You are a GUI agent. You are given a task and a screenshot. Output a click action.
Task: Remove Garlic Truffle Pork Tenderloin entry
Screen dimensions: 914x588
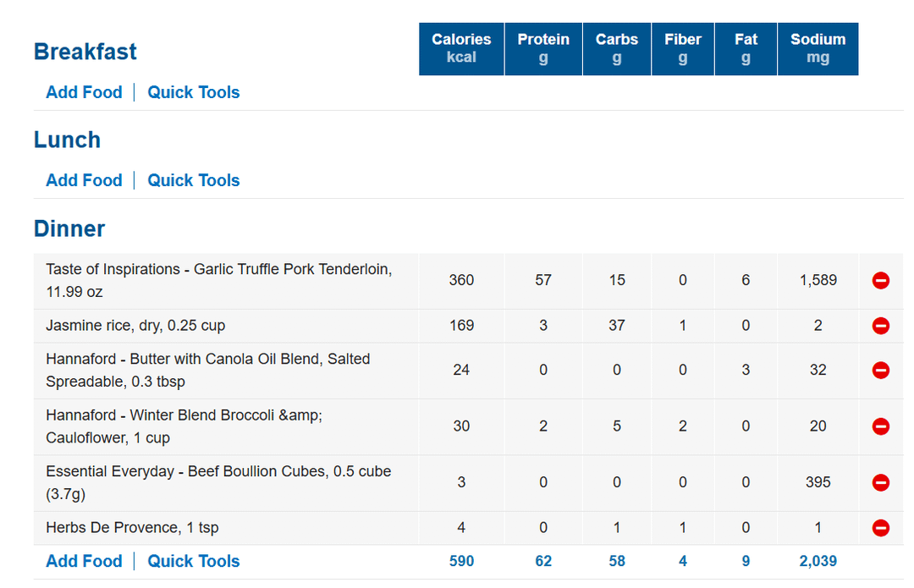tap(880, 280)
